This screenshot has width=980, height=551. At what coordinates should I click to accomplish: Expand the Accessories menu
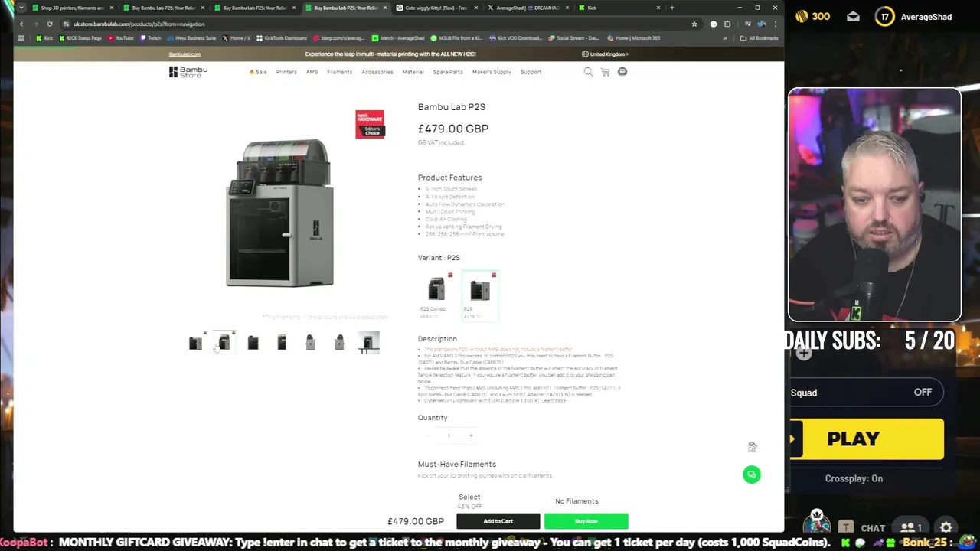point(377,72)
